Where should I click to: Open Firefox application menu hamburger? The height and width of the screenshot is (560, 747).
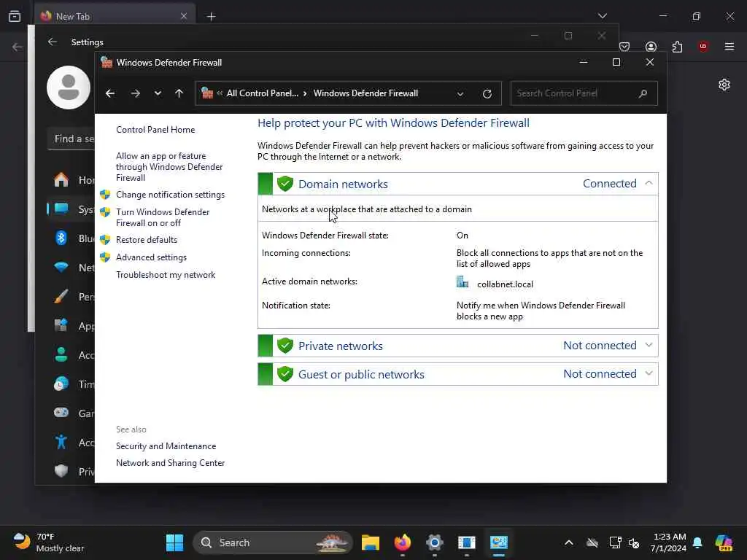tap(729, 46)
